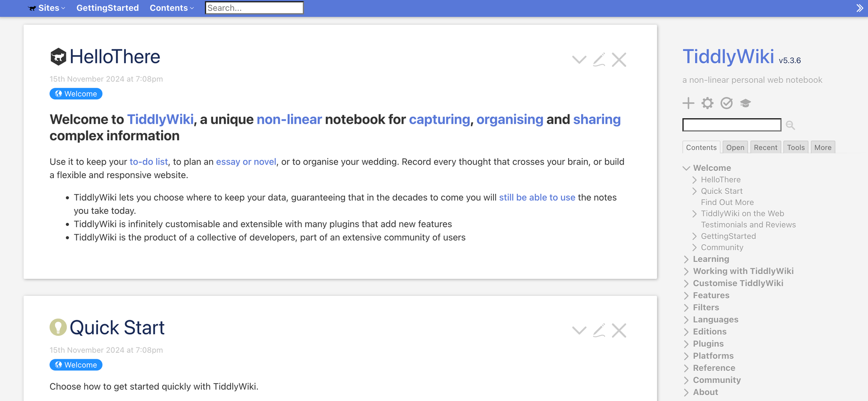868x401 pixels.
Task: Click the graduation cap tour icon
Action: 746,103
